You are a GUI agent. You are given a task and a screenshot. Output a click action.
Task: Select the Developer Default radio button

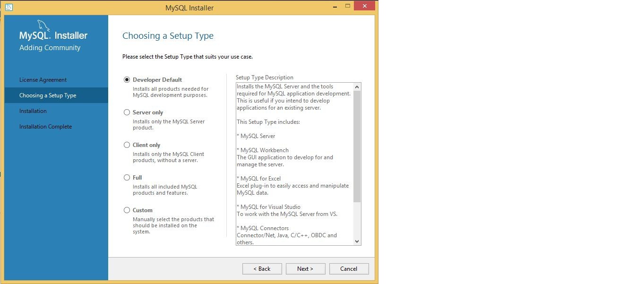point(127,80)
